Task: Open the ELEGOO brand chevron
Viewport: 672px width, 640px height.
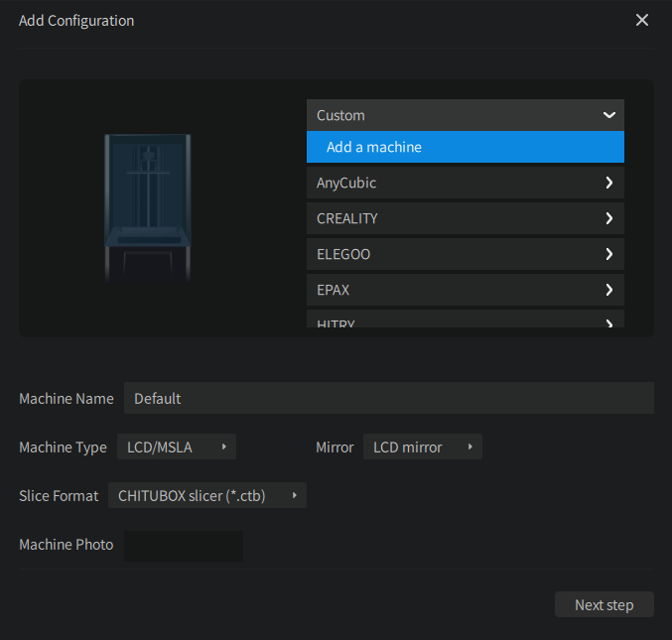Action: pos(608,254)
